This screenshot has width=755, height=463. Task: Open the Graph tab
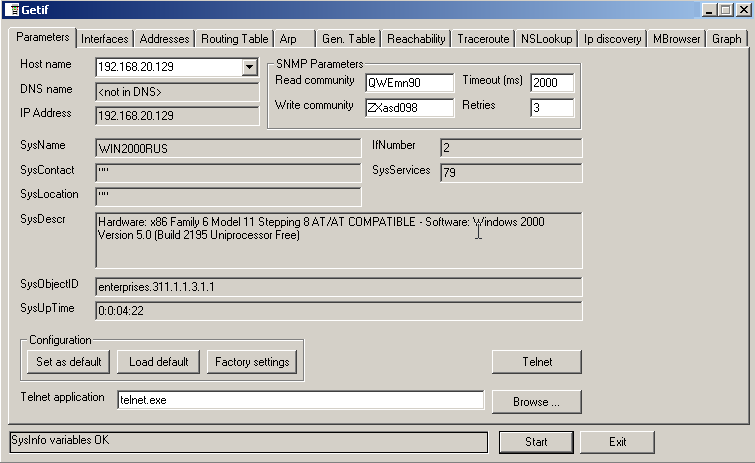(727, 39)
